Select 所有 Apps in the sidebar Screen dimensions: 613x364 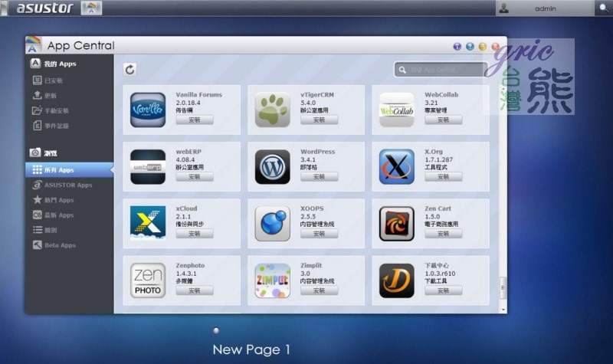[x=69, y=169]
